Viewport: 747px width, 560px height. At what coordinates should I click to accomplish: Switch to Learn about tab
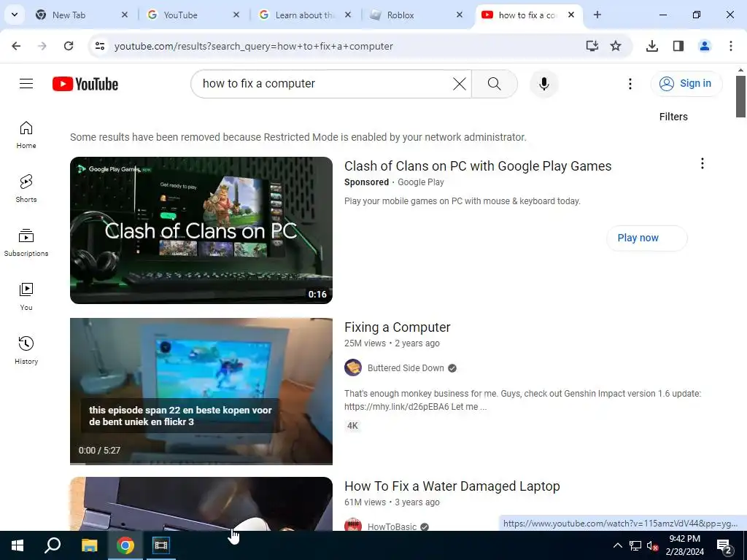coord(303,15)
